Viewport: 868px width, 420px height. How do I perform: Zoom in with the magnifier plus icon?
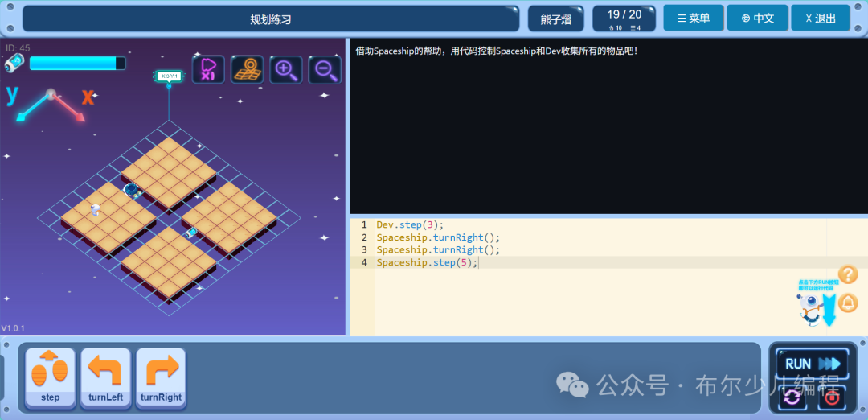pyautogui.click(x=285, y=70)
